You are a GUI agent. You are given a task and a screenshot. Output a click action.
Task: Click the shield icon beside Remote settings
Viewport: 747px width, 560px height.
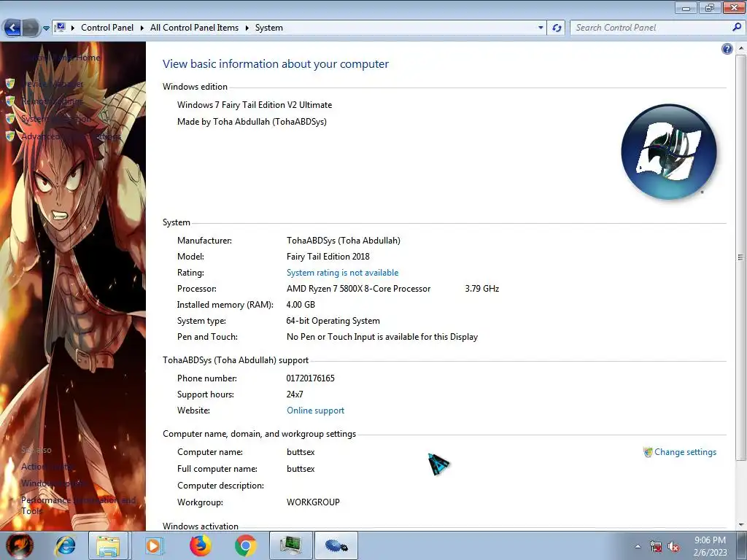click(x=10, y=101)
